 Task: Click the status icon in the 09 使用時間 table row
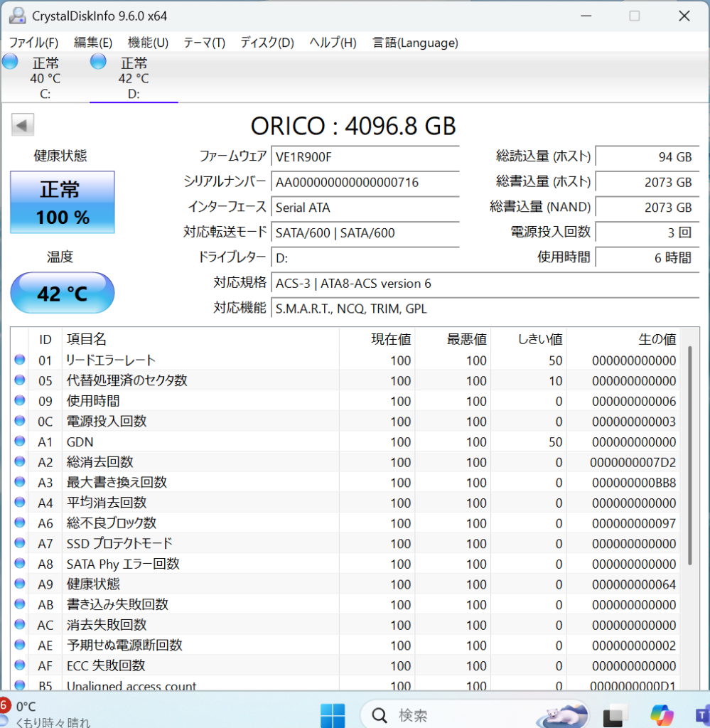click(19, 400)
